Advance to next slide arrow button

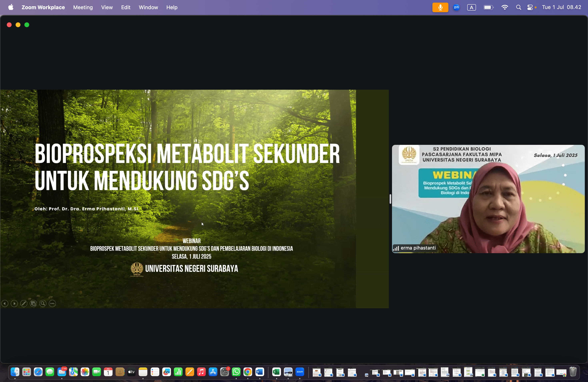14,303
